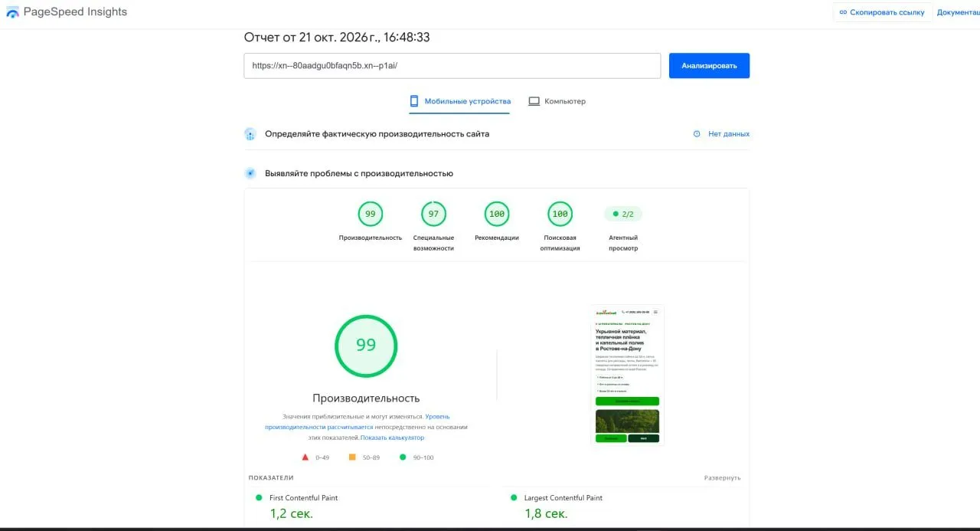The image size is (980, 531).
Task: Click the large 99 performance gauge
Action: point(366,346)
